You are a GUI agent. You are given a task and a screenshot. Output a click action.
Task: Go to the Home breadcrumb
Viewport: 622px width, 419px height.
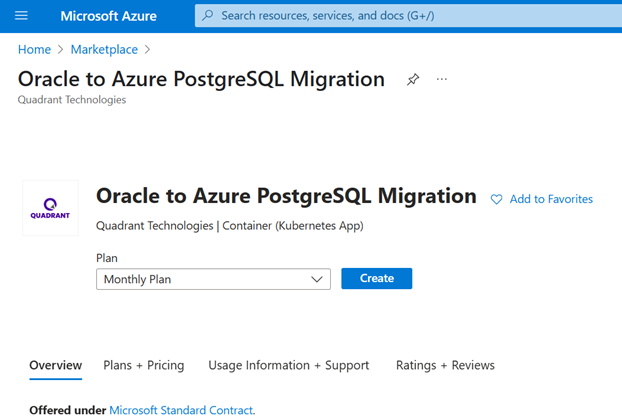[34, 49]
